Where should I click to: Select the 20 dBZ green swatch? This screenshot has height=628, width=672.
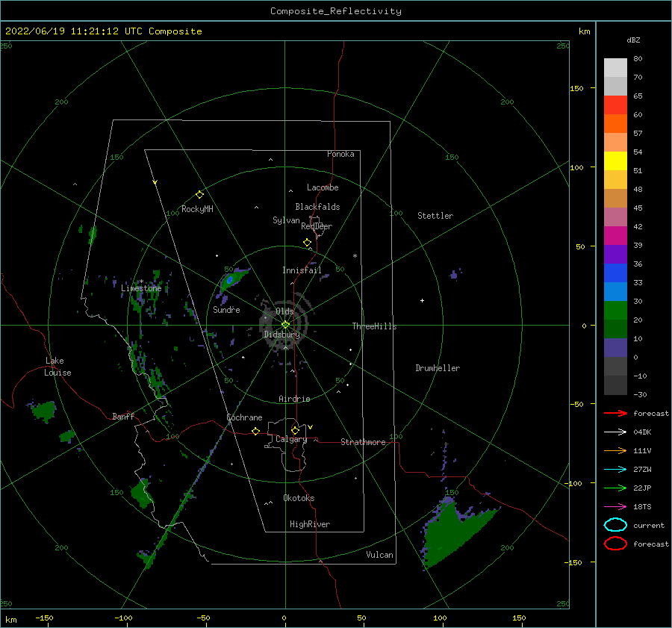tap(615, 311)
